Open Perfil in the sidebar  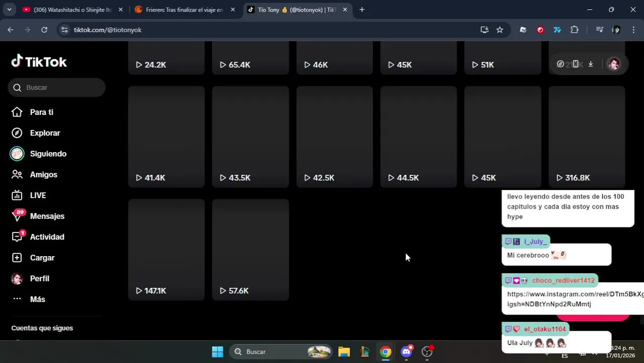pos(39,278)
